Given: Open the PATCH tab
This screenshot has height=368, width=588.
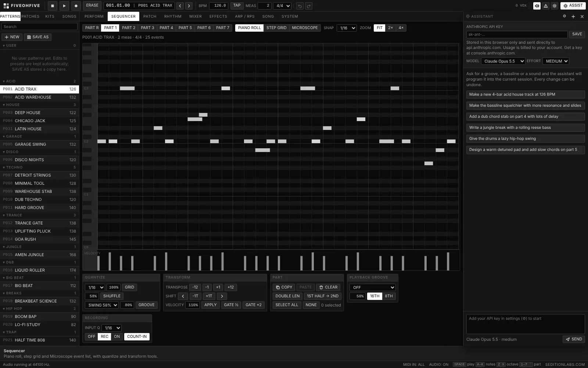Looking at the screenshot, I should tap(150, 16).
